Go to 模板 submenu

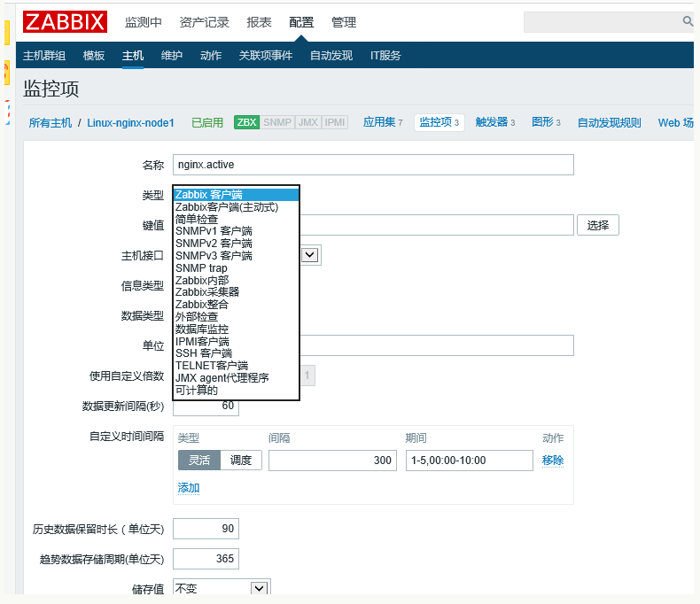pyautogui.click(x=94, y=55)
